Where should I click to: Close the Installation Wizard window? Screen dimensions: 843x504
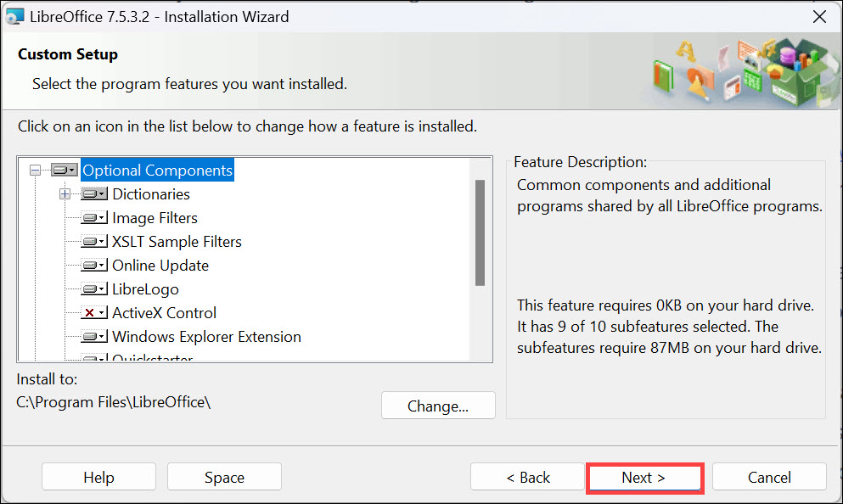pos(819,16)
